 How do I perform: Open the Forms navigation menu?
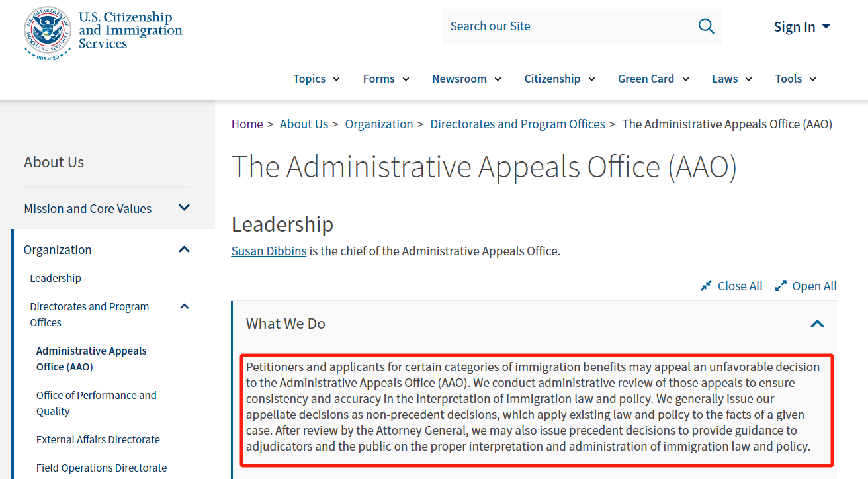coord(386,79)
